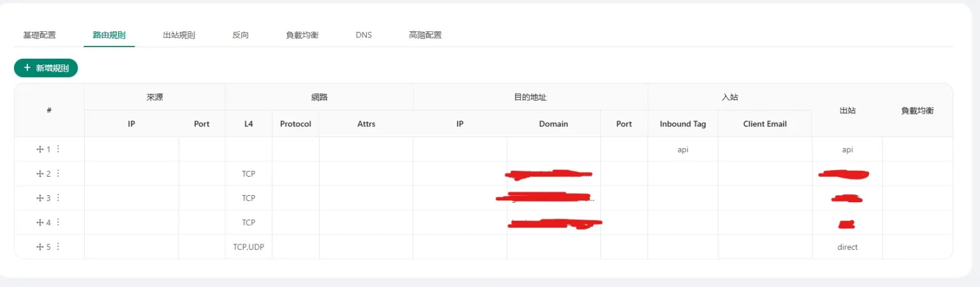This screenshot has height=287, width=980.
Task: Open the 出站規則 tab
Action: pyautogui.click(x=179, y=35)
